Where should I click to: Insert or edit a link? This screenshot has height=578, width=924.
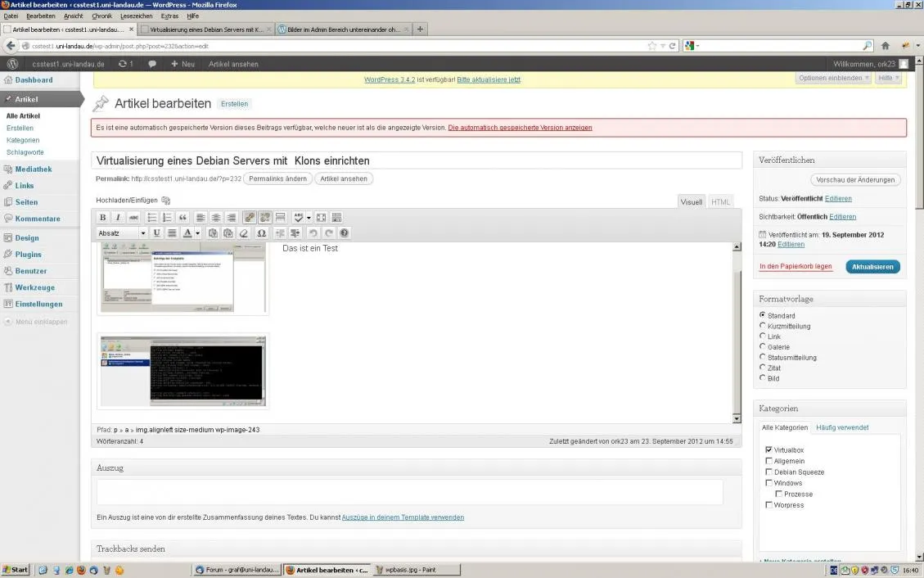point(250,218)
